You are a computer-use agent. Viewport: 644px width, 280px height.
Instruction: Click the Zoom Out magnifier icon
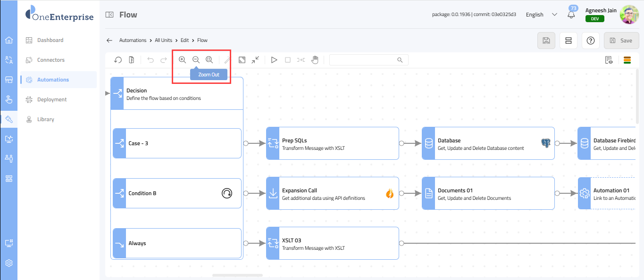point(196,60)
